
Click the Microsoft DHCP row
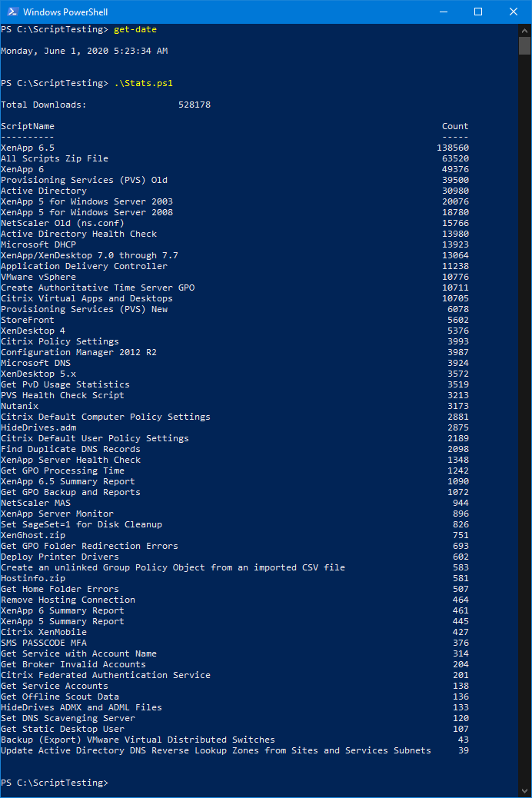pos(38,244)
